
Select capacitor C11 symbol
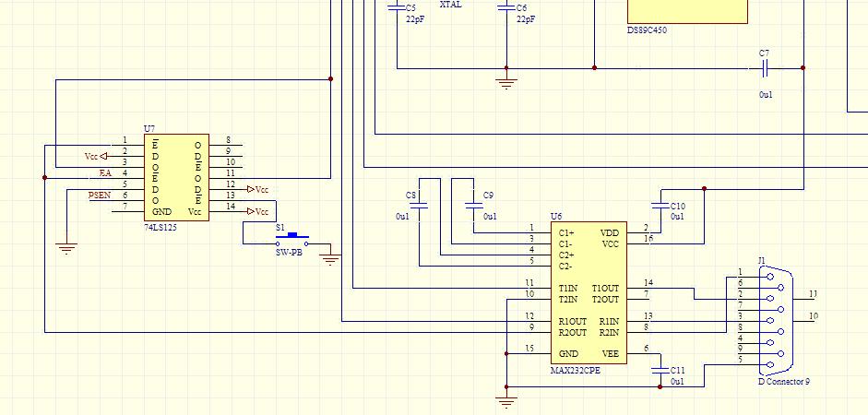[660, 370]
